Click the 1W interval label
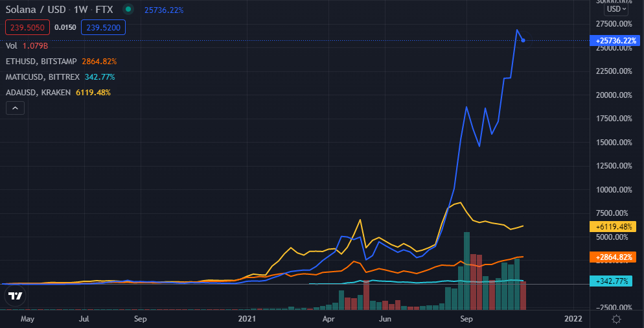This screenshot has width=644, height=328. pyautogui.click(x=80, y=10)
